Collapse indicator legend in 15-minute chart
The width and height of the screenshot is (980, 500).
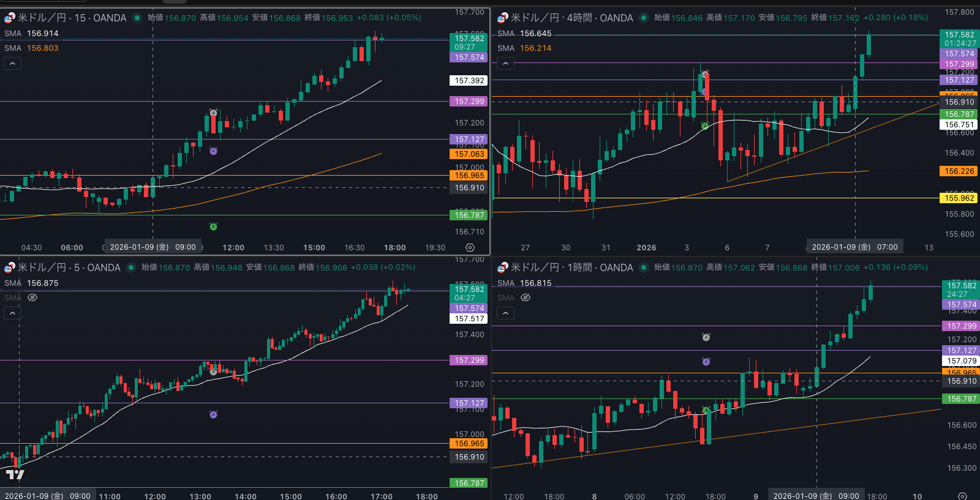point(12,64)
